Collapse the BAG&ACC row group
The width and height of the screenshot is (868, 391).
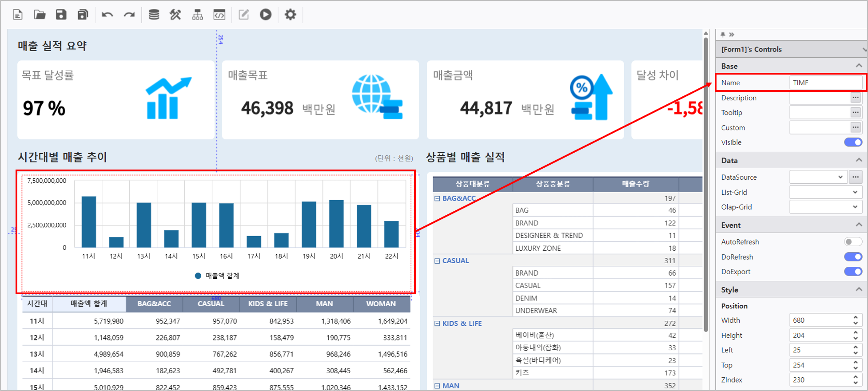click(x=437, y=198)
